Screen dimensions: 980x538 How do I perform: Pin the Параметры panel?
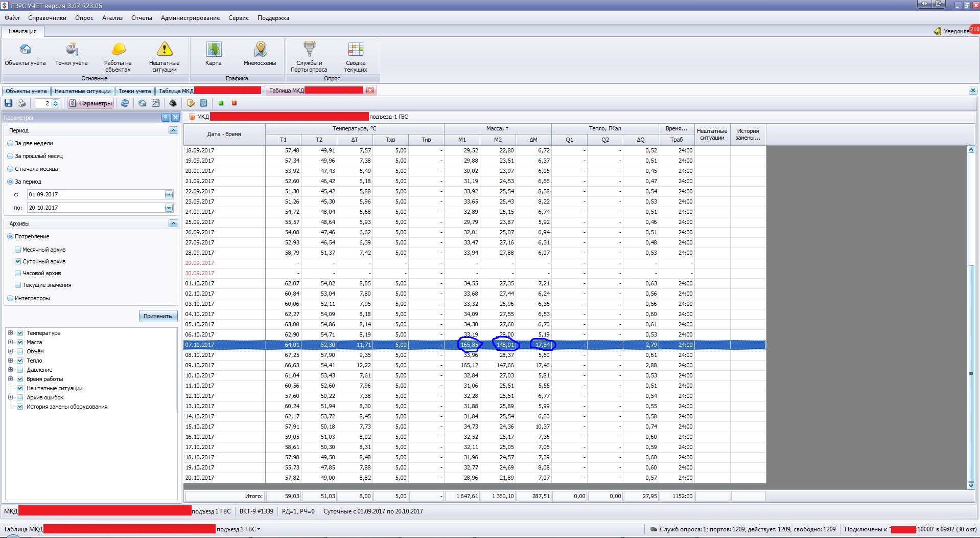(x=166, y=118)
